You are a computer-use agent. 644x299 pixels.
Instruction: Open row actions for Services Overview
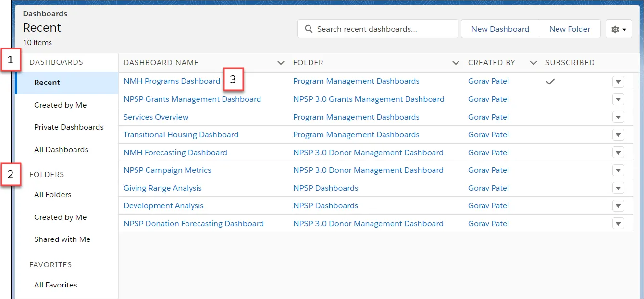[x=619, y=117]
